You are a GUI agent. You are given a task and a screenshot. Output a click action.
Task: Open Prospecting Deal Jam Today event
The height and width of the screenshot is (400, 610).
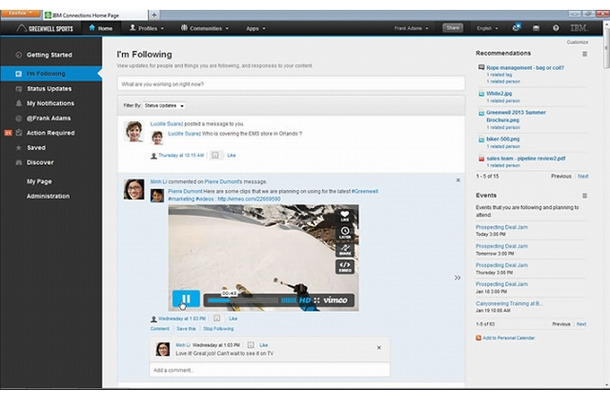tap(502, 227)
